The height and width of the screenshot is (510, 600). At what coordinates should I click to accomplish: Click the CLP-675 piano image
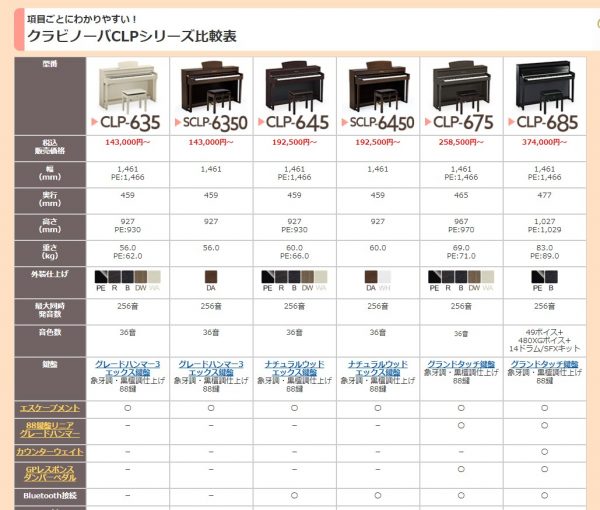coord(462,86)
